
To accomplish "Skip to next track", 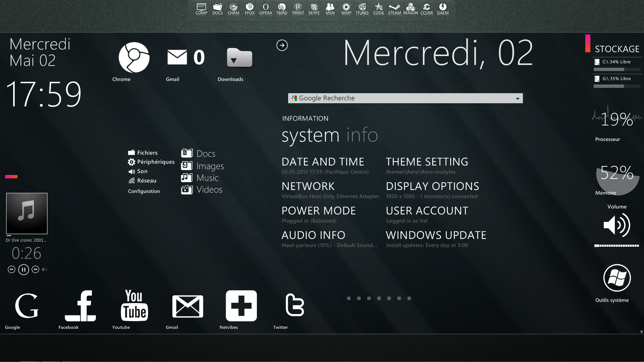I will tap(35, 269).
